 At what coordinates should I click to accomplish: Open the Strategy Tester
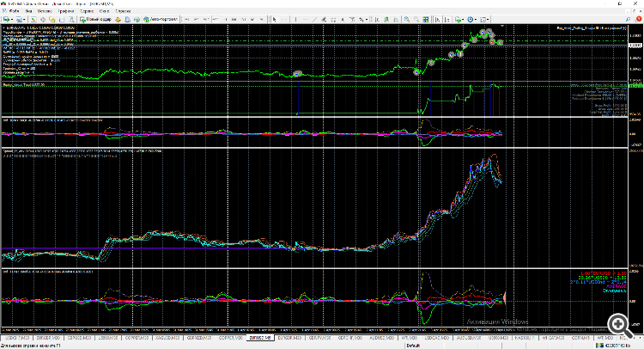(x=71, y=19)
